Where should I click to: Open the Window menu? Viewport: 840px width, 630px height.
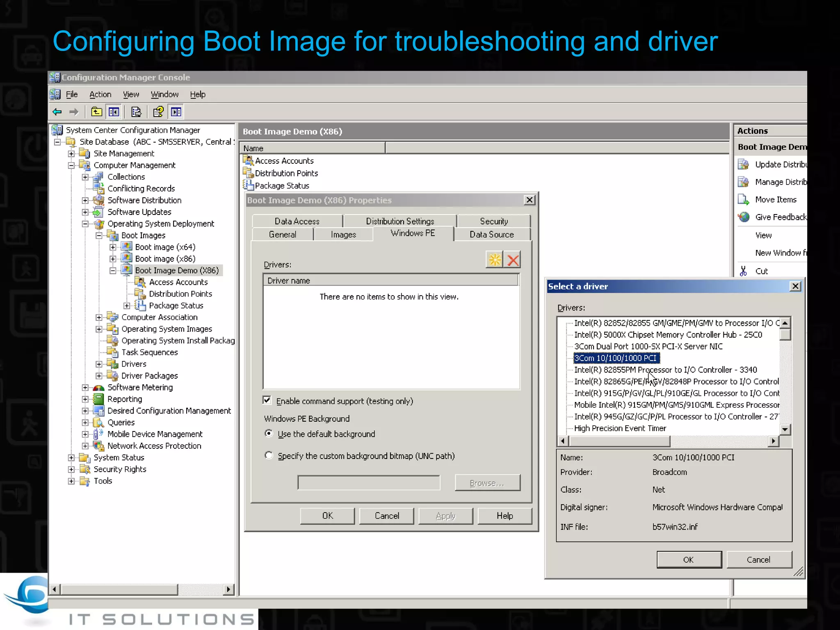click(x=164, y=94)
